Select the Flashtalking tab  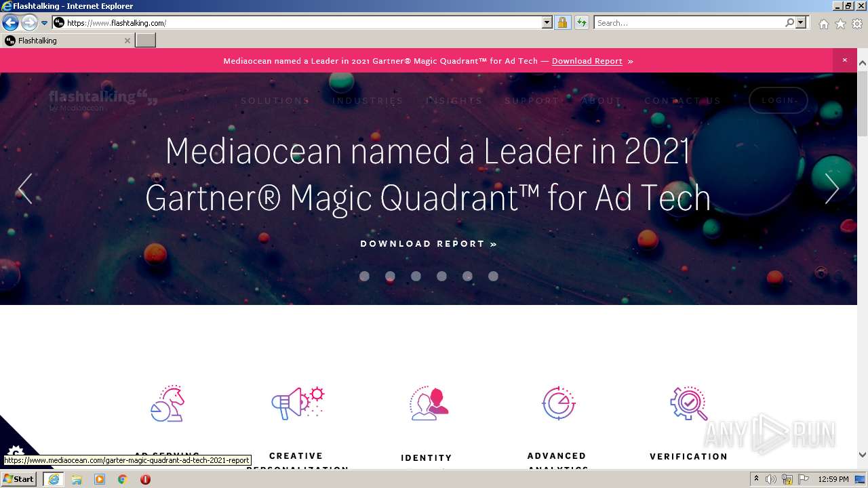(66, 41)
